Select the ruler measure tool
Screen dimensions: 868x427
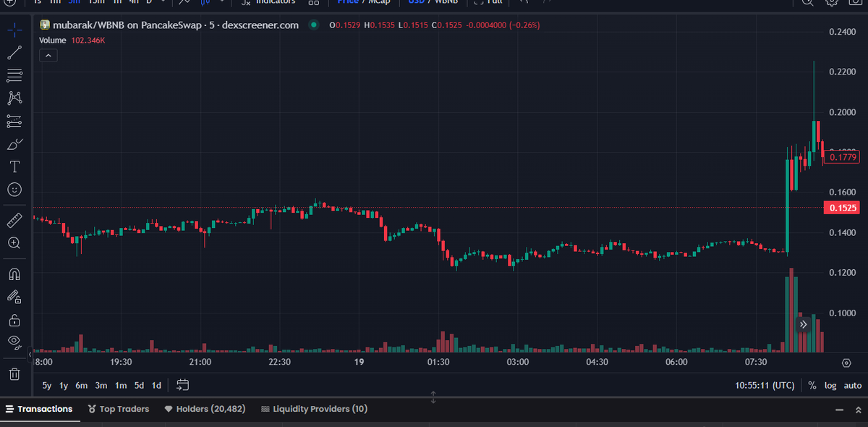[14, 220]
